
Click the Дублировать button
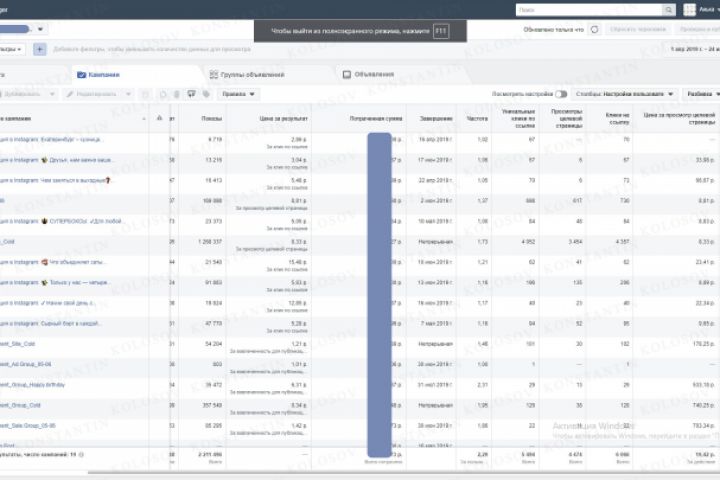(22, 94)
